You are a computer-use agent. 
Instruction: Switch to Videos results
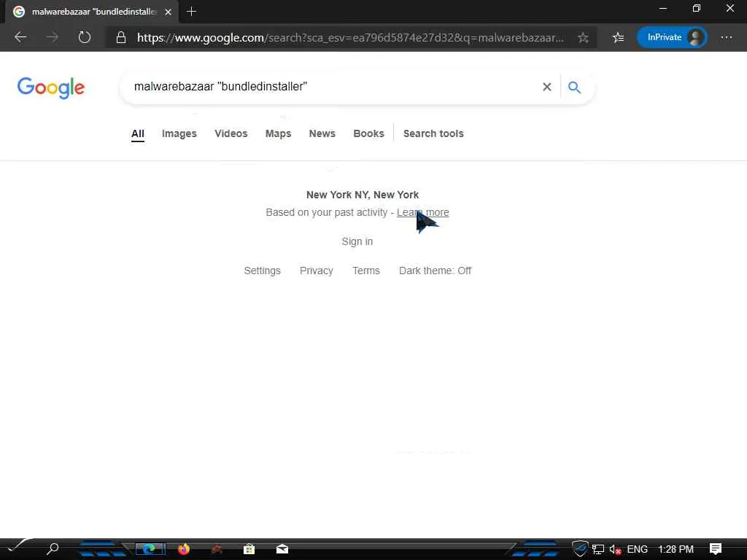pos(231,134)
